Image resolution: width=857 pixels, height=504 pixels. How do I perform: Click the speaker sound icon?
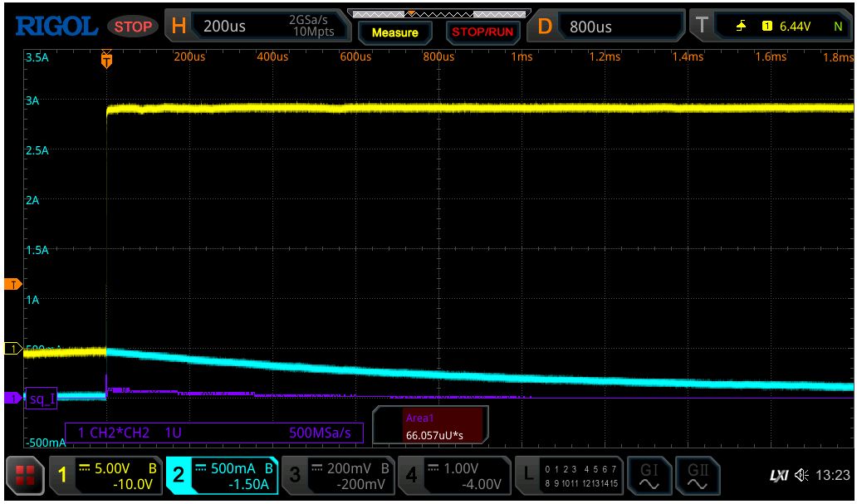tap(801, 476)
